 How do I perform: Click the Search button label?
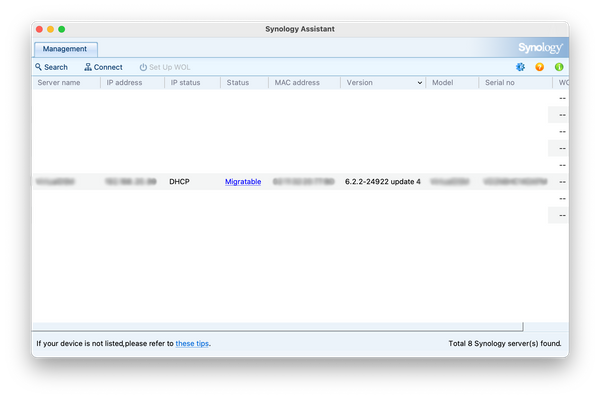point(56,67)
